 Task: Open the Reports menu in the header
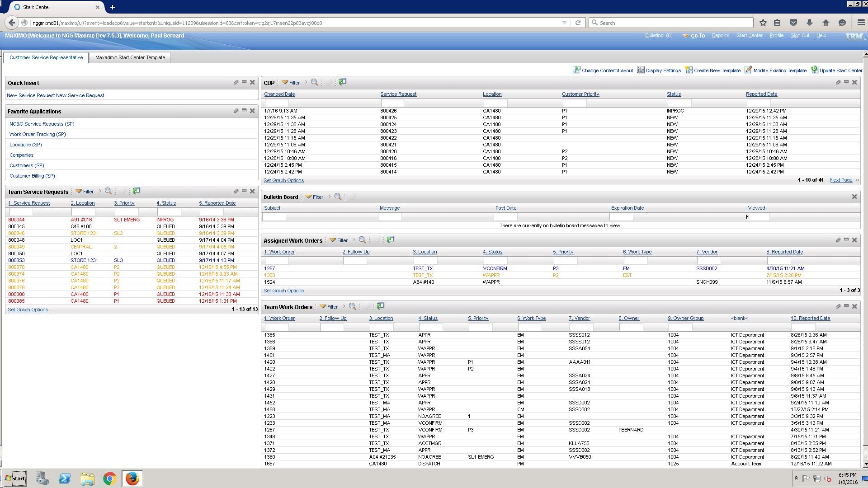(x=720, y=35)
